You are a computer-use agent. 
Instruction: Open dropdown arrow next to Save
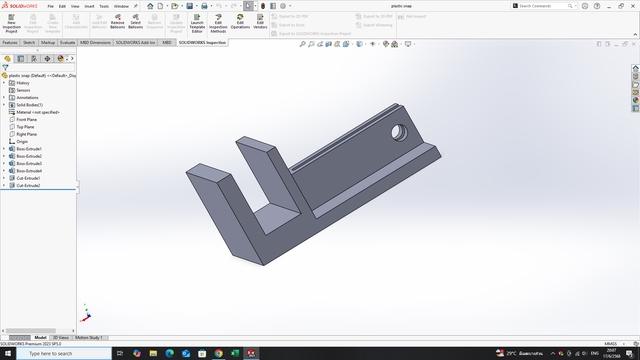[x=196, y=6]
